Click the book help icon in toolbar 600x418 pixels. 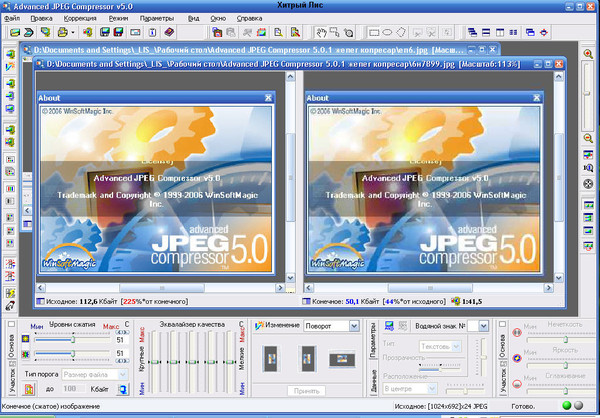tap(169, 32)
